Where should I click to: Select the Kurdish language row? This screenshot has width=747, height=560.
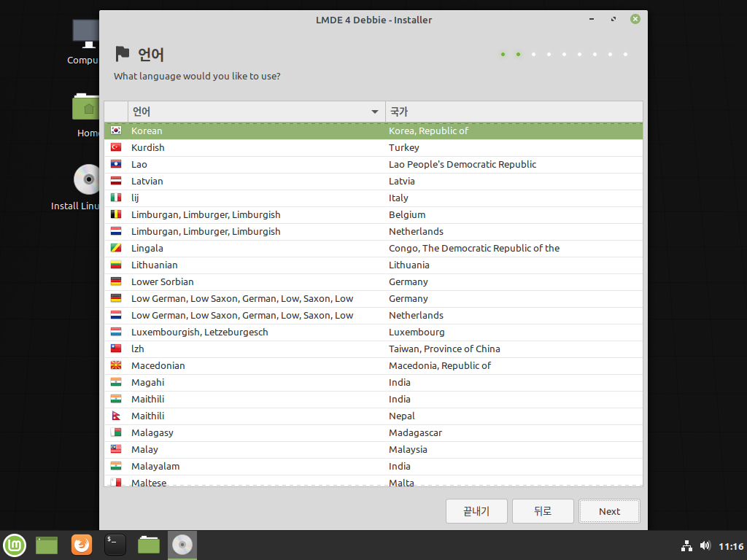373,147
